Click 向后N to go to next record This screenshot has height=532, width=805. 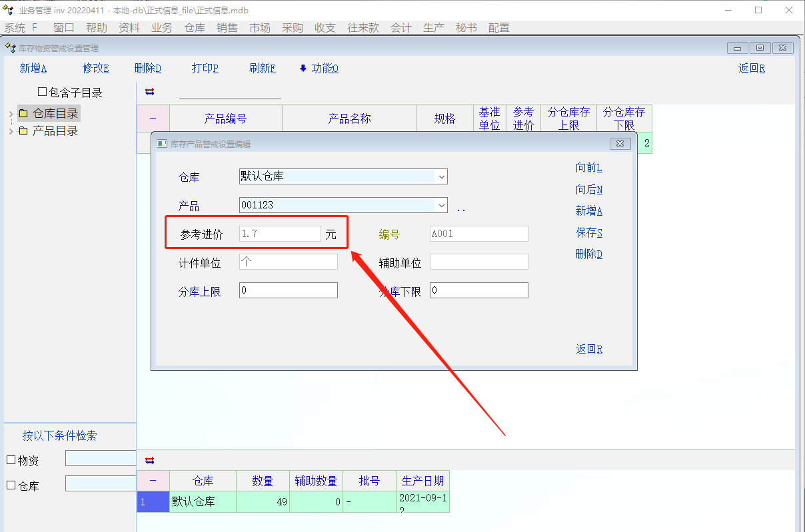[x=589, y=190]
